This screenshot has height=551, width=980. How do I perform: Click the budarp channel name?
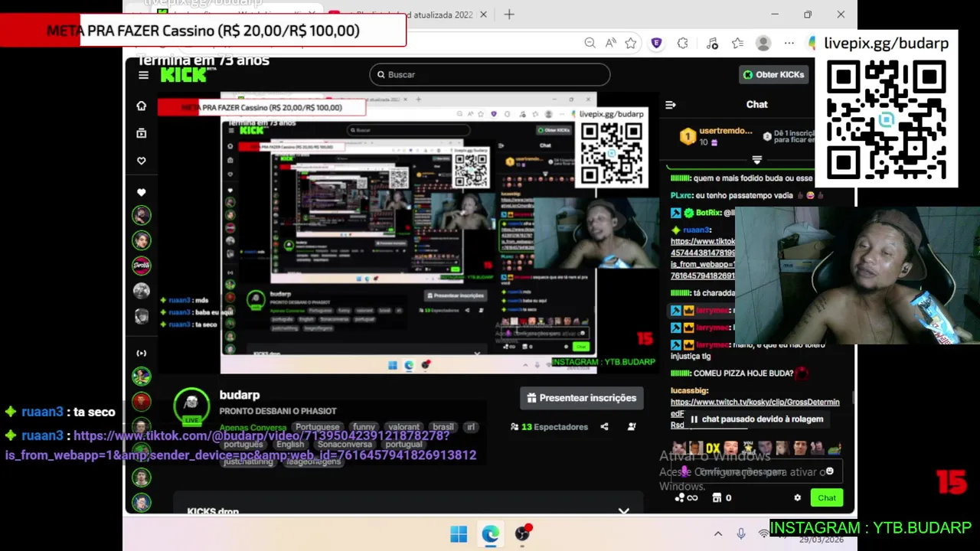point(240,395)
